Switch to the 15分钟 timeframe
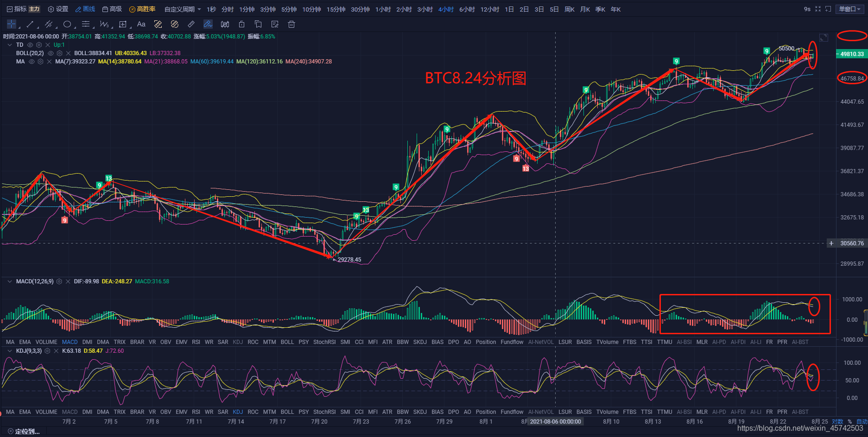Viewport: 868px width, 437px height. (336, 9)
